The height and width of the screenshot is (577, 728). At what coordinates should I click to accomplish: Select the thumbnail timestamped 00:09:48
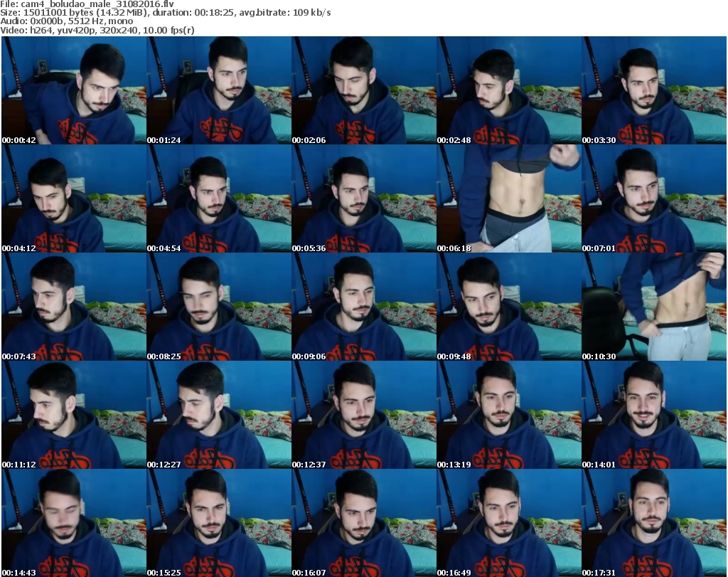tap(509, 307)
